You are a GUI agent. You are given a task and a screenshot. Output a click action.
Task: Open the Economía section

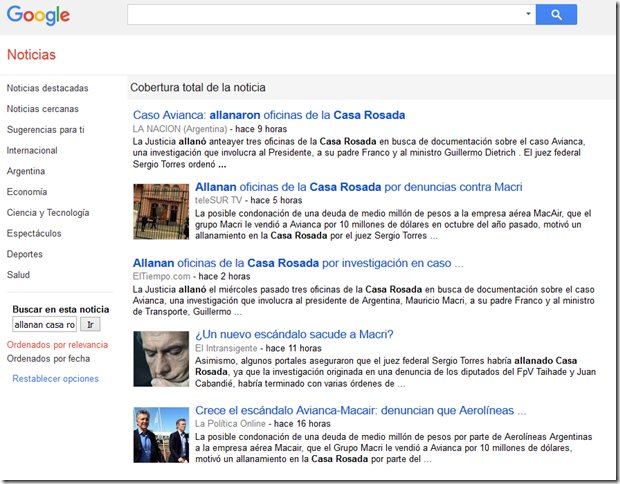point(27,192)
